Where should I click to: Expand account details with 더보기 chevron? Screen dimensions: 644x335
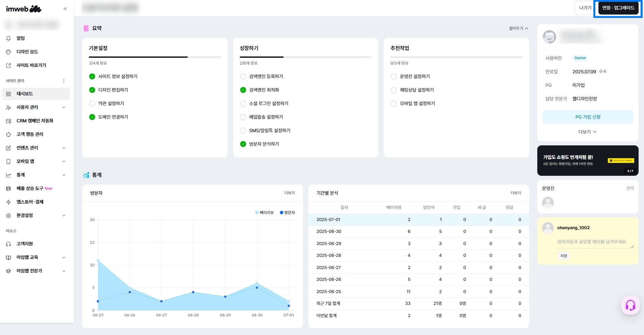pos(588,132)
